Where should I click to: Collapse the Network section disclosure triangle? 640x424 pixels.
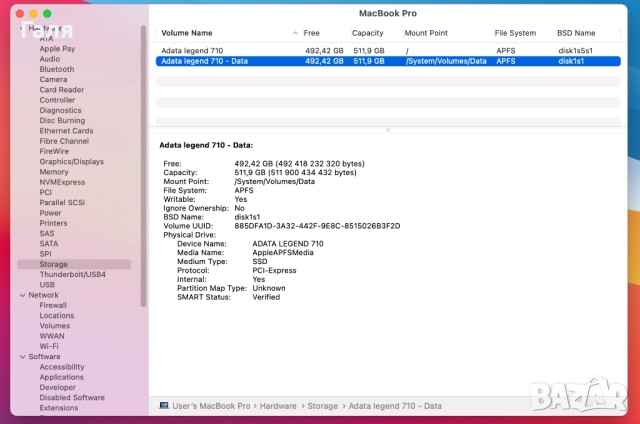21,295
